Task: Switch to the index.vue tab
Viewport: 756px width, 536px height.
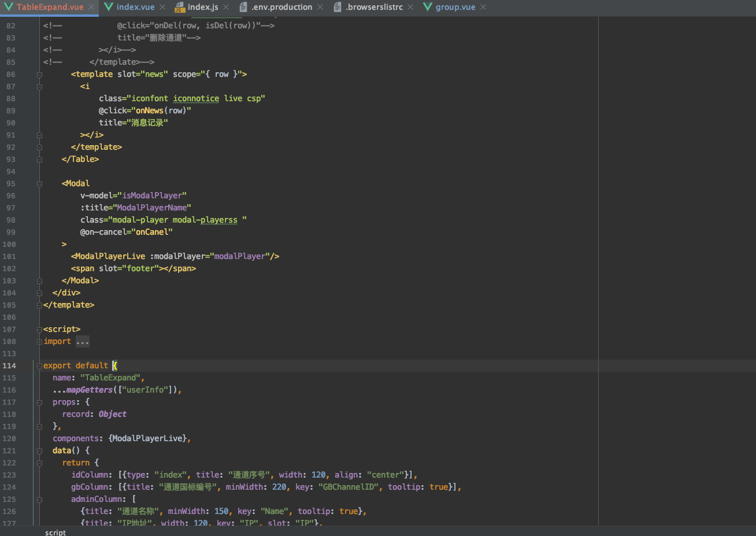Action: [x=135, y=7]
